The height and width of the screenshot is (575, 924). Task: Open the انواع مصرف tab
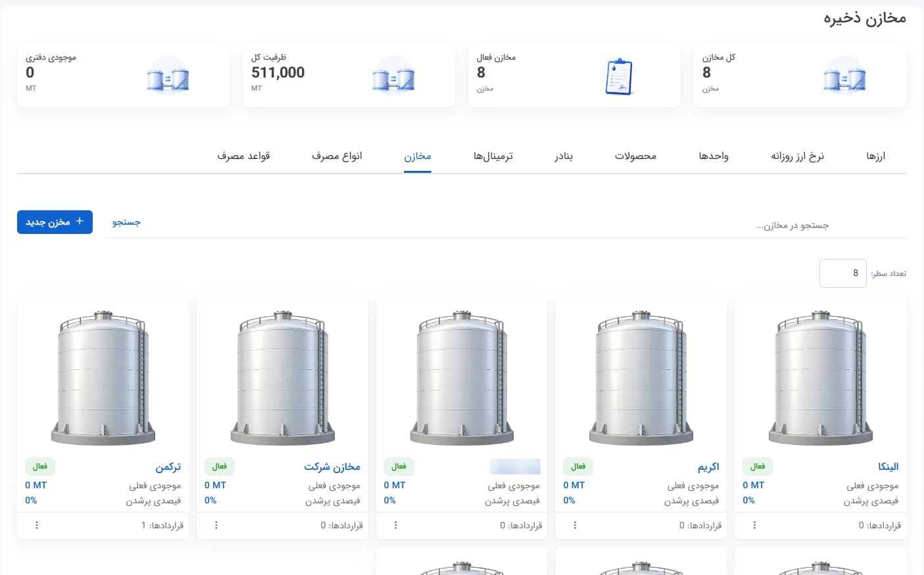337,156
